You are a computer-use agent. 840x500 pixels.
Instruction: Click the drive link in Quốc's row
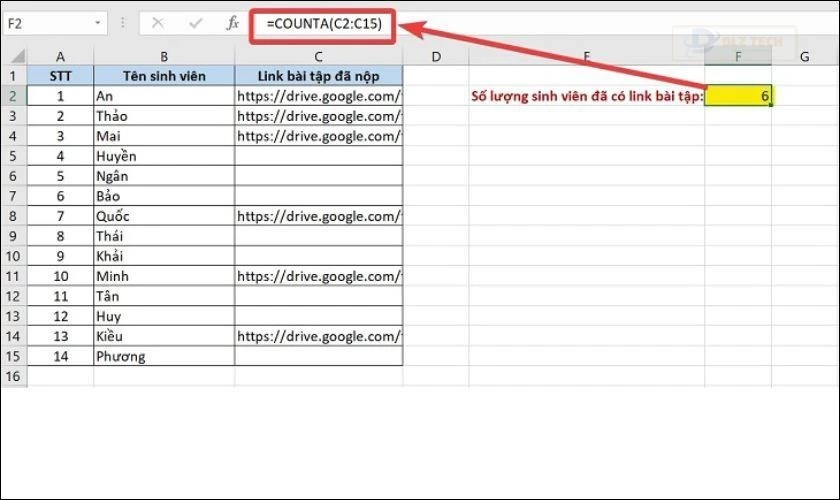click(x=319, y=216)
